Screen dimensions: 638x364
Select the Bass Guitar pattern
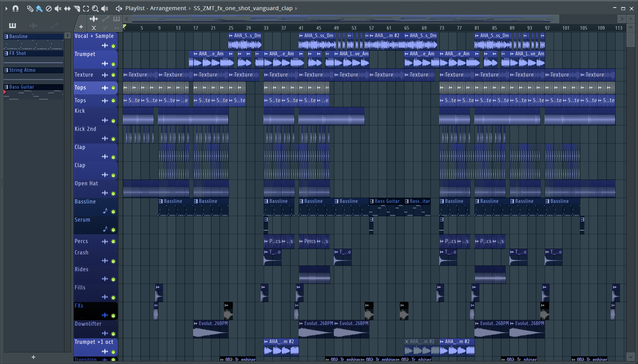[x=21, y=87]
